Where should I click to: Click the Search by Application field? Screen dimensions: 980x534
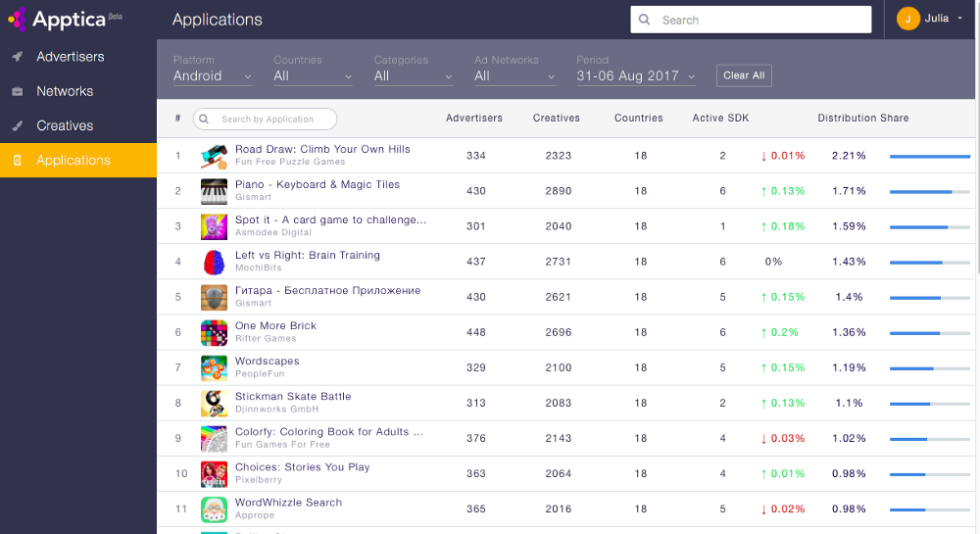tap(265, 119)
